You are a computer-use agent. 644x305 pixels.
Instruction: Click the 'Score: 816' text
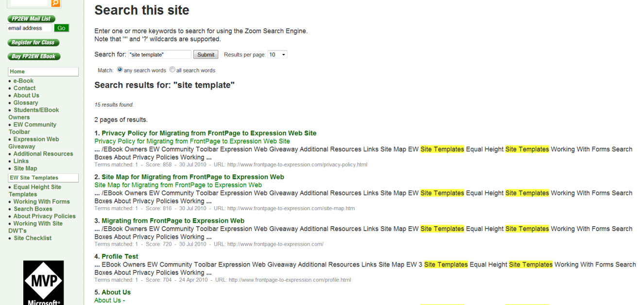coord(159,208)
